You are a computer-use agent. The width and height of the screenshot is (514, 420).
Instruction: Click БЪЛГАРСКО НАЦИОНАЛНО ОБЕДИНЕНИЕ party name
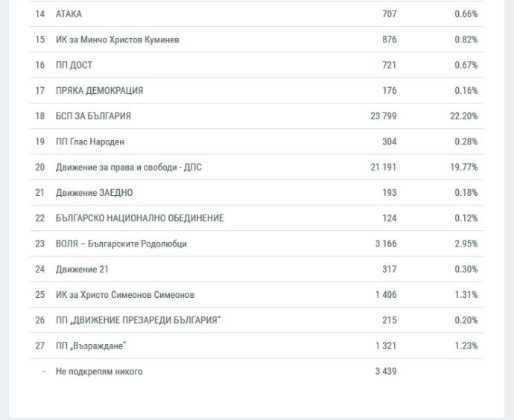(x=139, y=218)
